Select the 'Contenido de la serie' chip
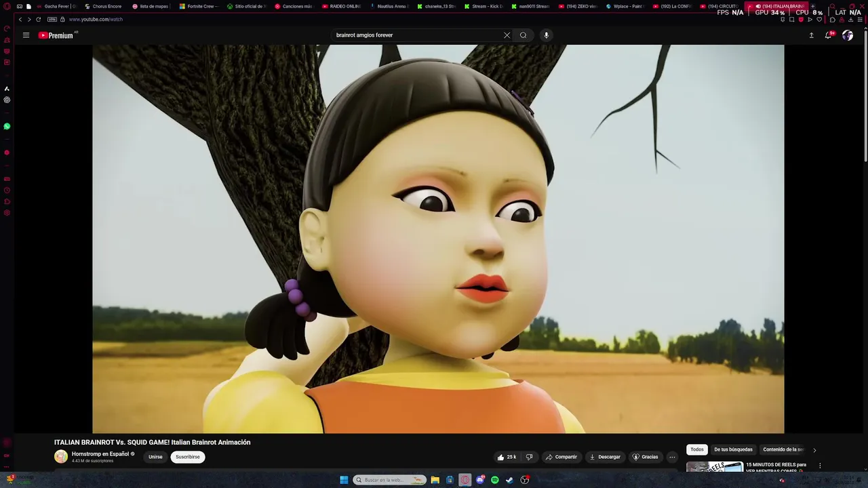 [x=783, y=449]
